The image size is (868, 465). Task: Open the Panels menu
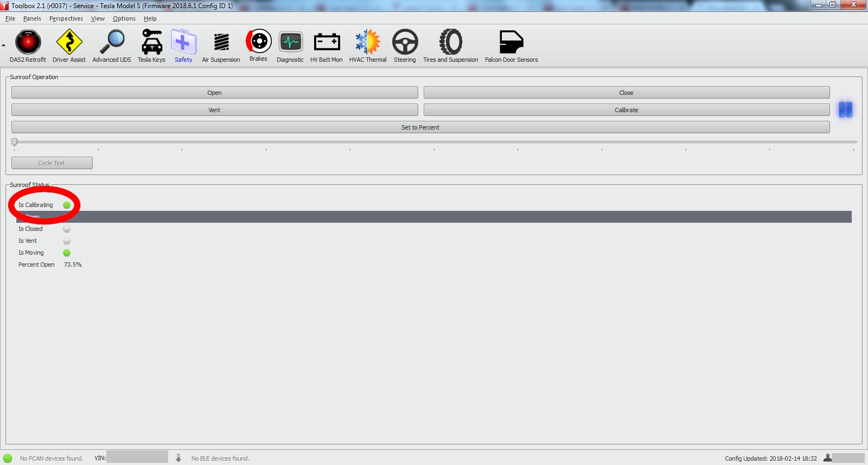(32, 18)
